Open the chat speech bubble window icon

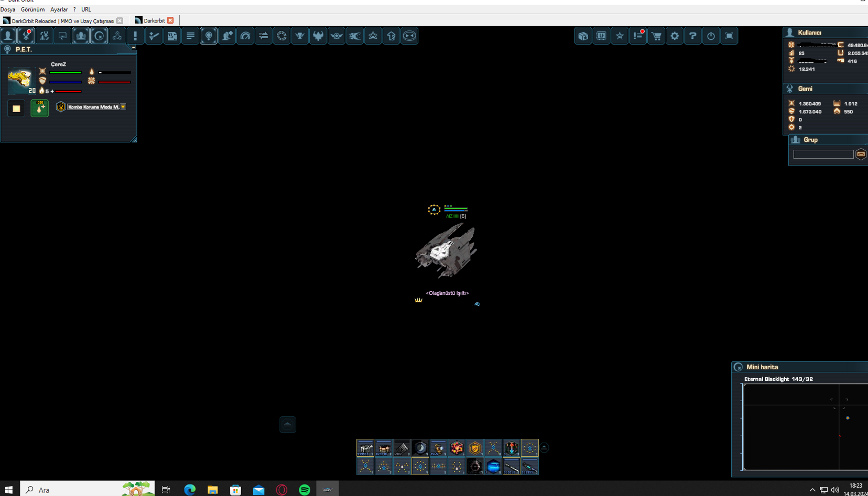click(x=62, y=36)
